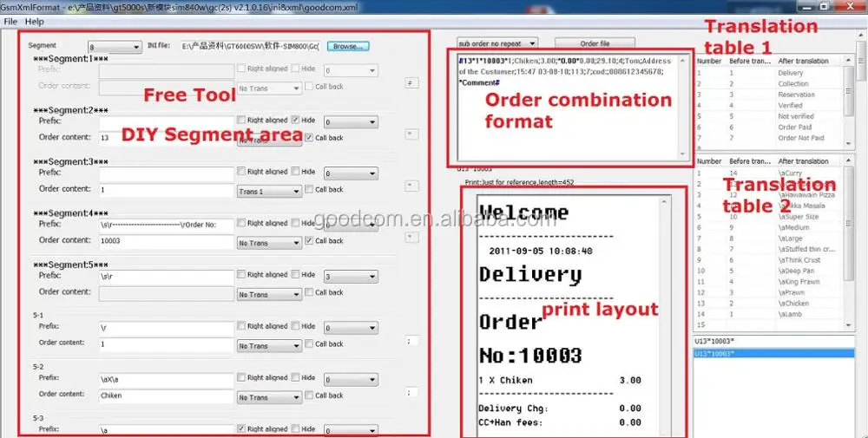Click the Browse... button for INI file

coord(348,47)
